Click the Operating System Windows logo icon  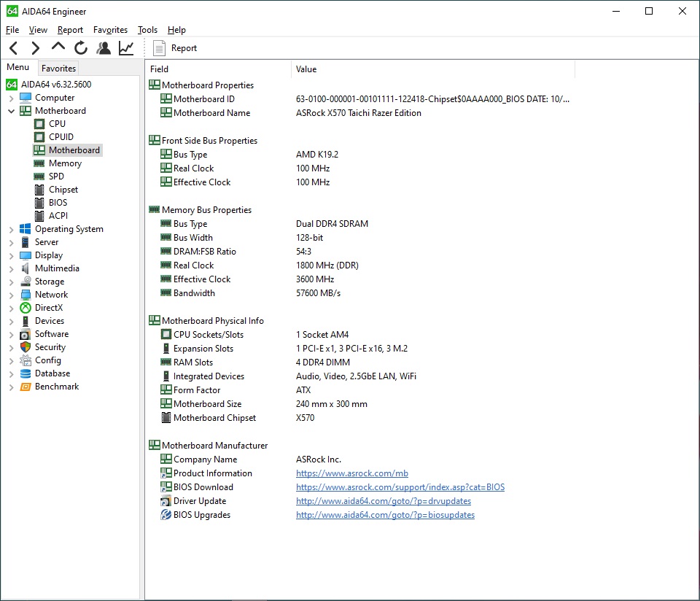pyautogui.click(x=26, y=229)
